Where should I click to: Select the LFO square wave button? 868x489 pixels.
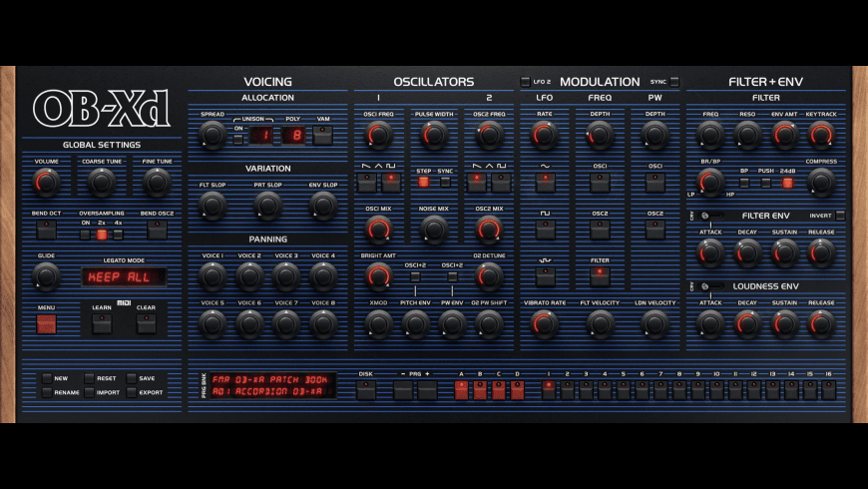[546, 230]
